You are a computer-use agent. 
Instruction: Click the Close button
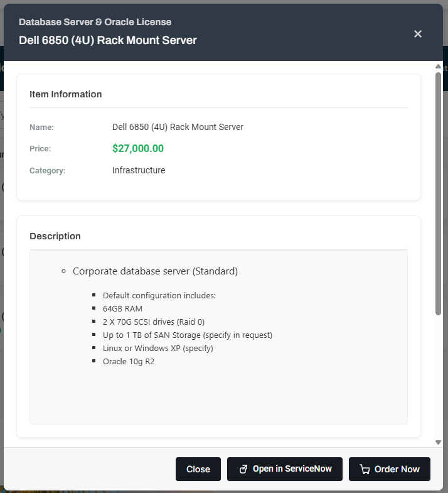point(198,469)
